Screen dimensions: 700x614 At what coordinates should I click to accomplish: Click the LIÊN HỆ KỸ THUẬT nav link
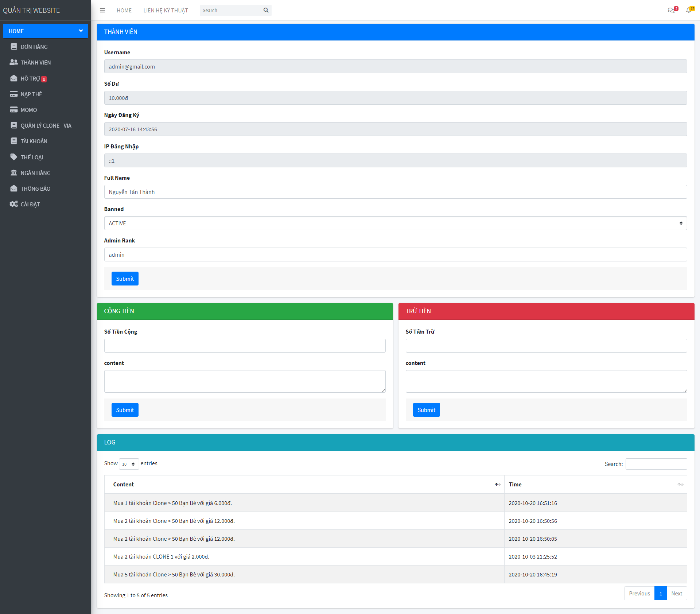(x=166, y=10)
